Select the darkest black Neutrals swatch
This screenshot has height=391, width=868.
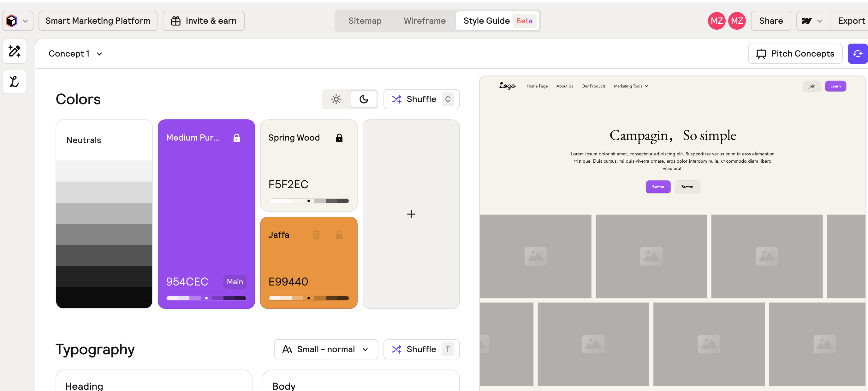coord(104,297)
